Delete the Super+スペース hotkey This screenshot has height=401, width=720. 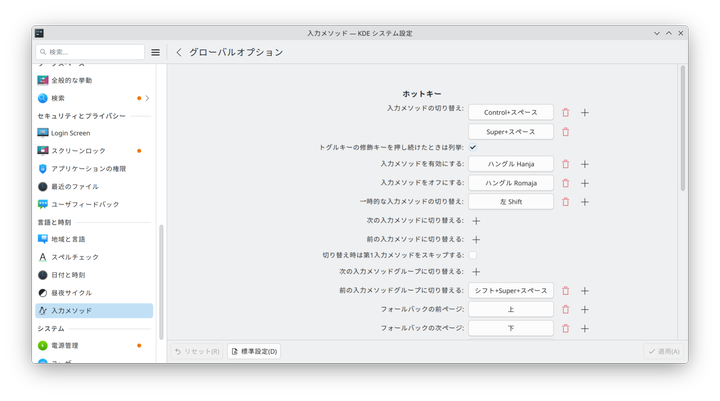[565, 131]
